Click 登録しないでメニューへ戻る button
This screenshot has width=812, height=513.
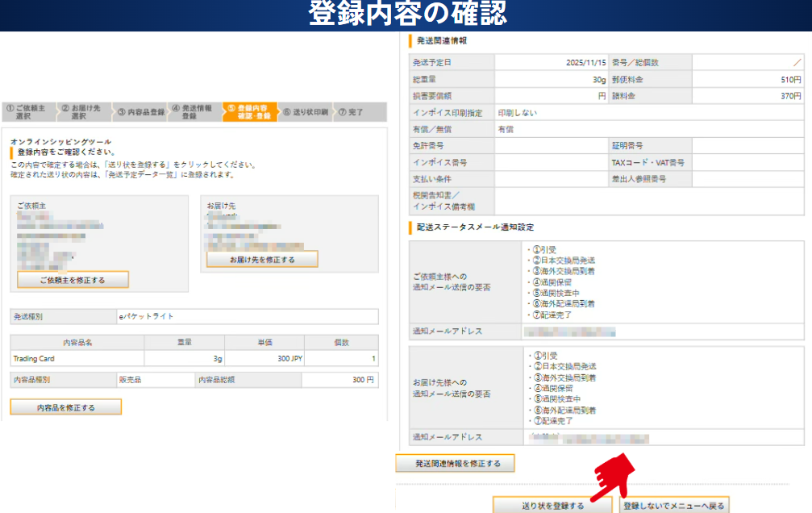674,506
